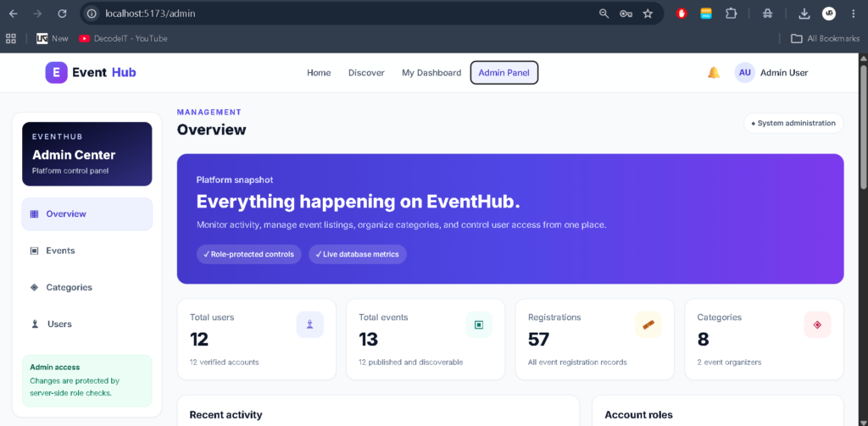Open the New bookmark
Viewport: 868px width, 426px height.
click(53, 38)
